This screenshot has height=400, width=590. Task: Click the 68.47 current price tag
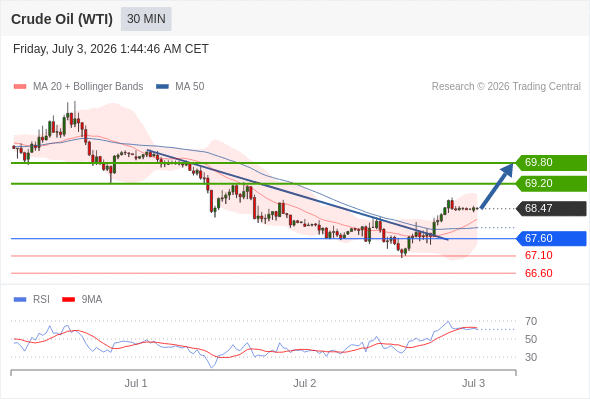[551, 208]
